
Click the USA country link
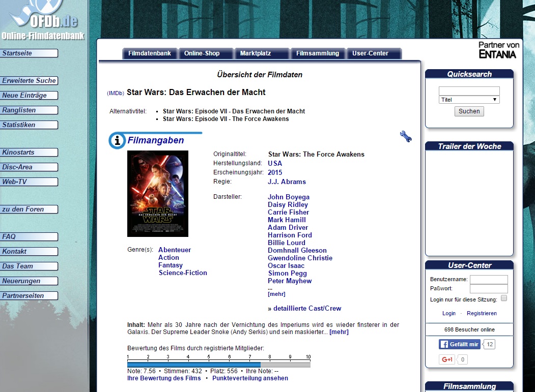[x=275, y=163]
